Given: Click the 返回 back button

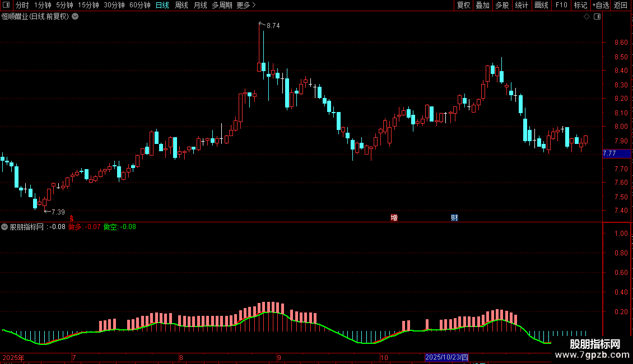Looking at the screenshot, I should click(x=621, y=5).
